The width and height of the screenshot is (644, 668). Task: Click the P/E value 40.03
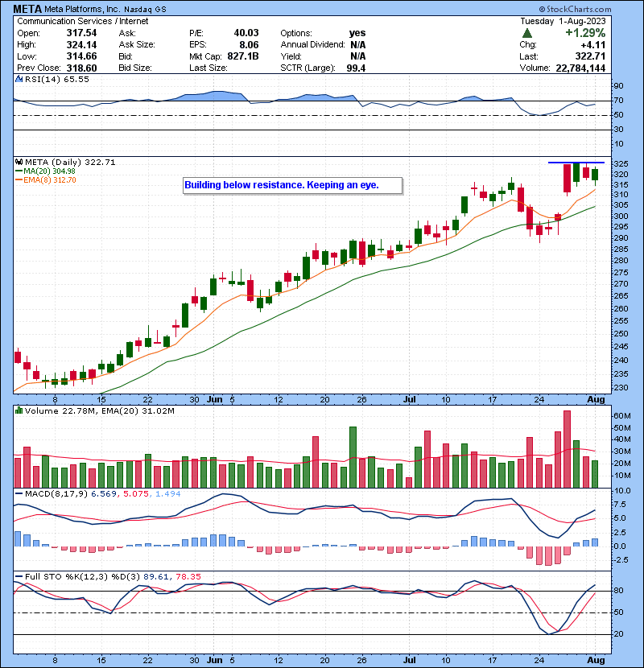[246, 33]
